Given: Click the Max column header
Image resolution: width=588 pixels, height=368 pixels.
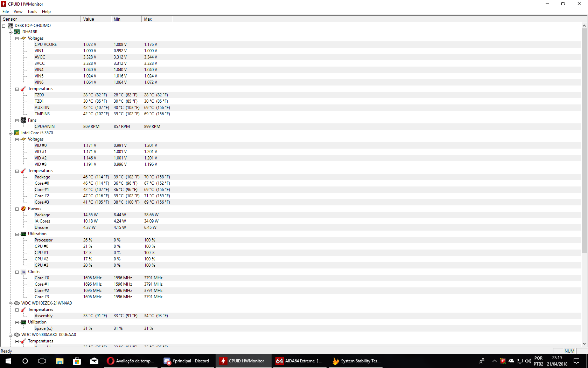Looking at the screenshot, I should point(157,19).
